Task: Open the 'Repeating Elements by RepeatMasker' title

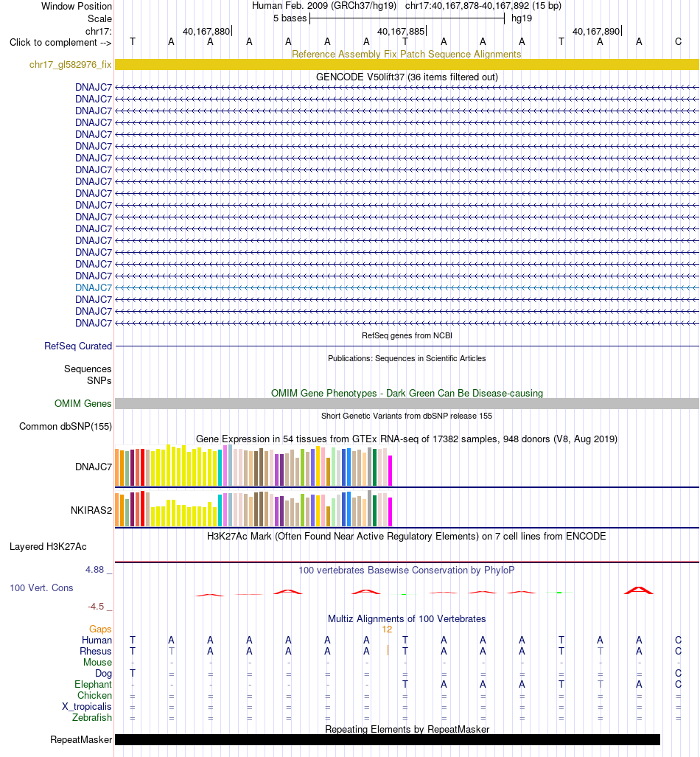Action: pyautogui.click(x=407, y=730)
